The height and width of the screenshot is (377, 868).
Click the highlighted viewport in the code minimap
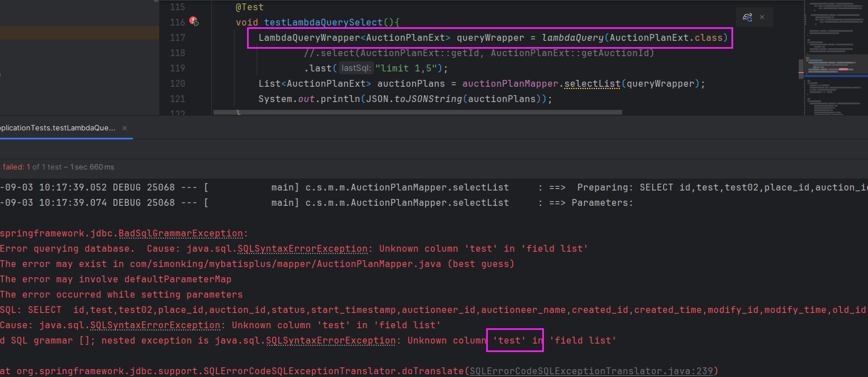836,67
